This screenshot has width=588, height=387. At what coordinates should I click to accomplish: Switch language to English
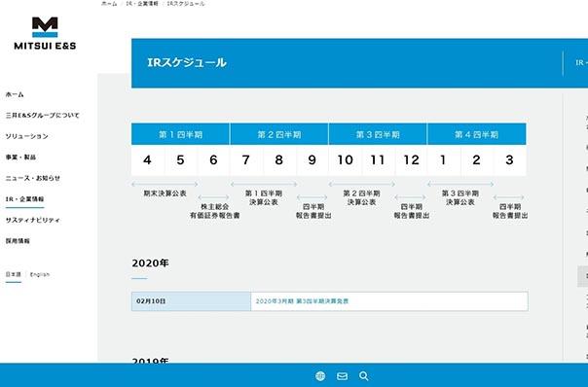point(40,274)
